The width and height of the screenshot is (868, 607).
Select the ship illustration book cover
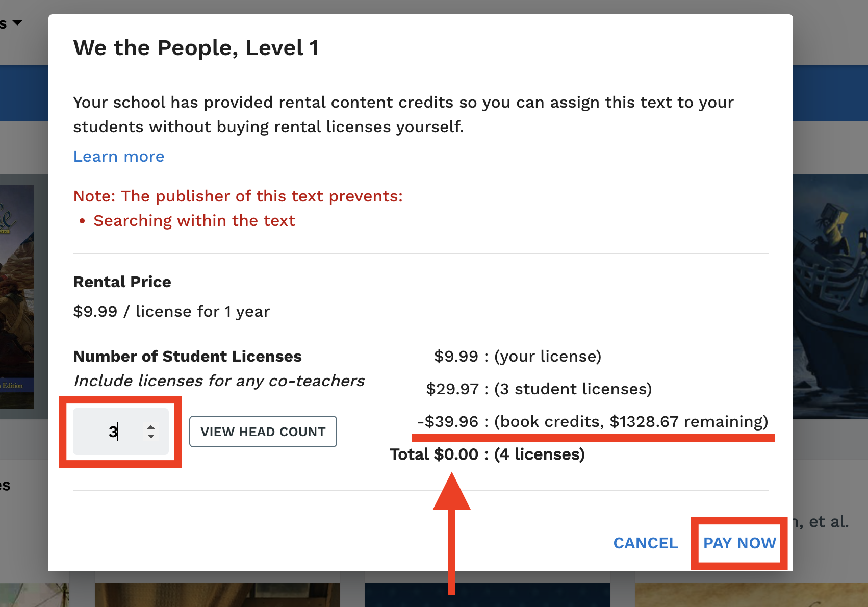(x=830, y=297)
